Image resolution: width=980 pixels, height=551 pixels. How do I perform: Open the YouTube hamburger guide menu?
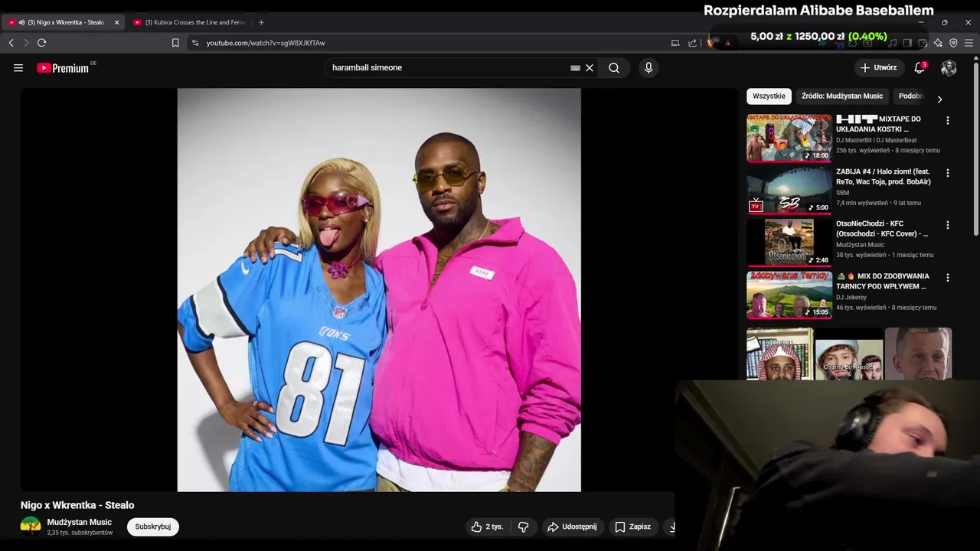tap(18, 67)
